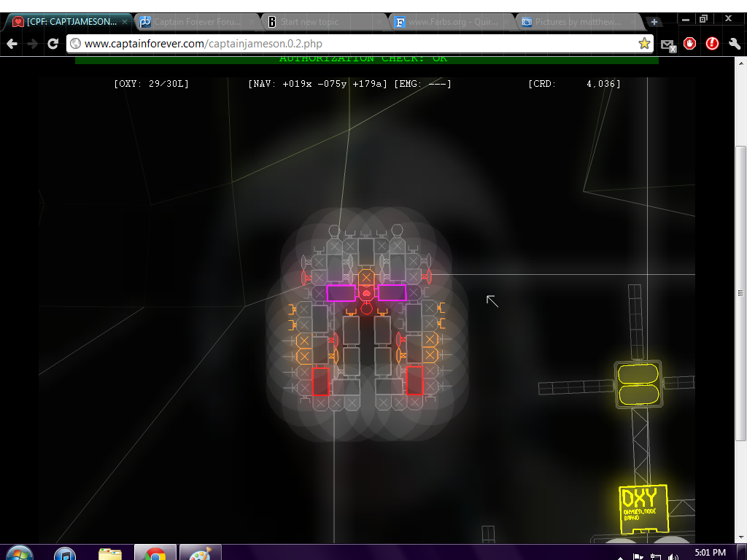Select the right magenta ship module

392,293
